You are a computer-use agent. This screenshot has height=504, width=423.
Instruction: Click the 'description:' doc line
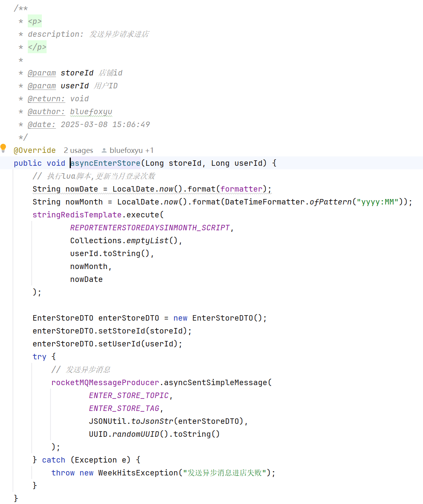pyautogui.click(x=88, y=34)
